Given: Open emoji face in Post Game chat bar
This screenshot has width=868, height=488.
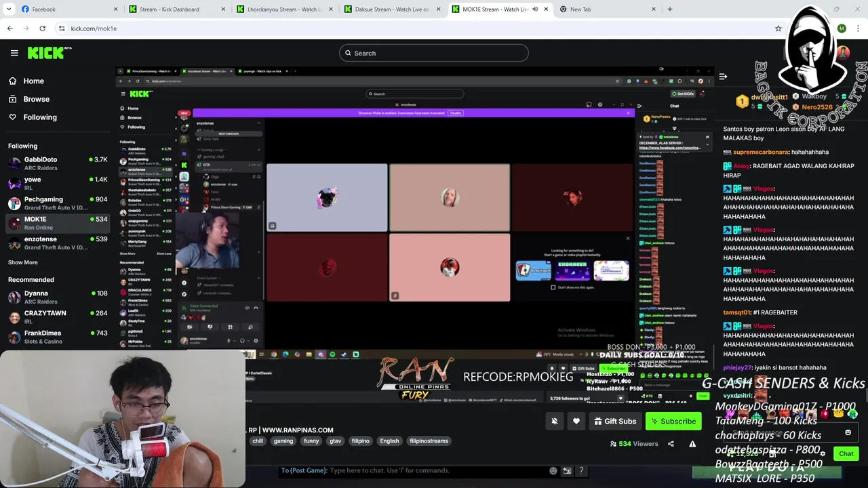Looking at the screenshot, I should tap(553, 470).
